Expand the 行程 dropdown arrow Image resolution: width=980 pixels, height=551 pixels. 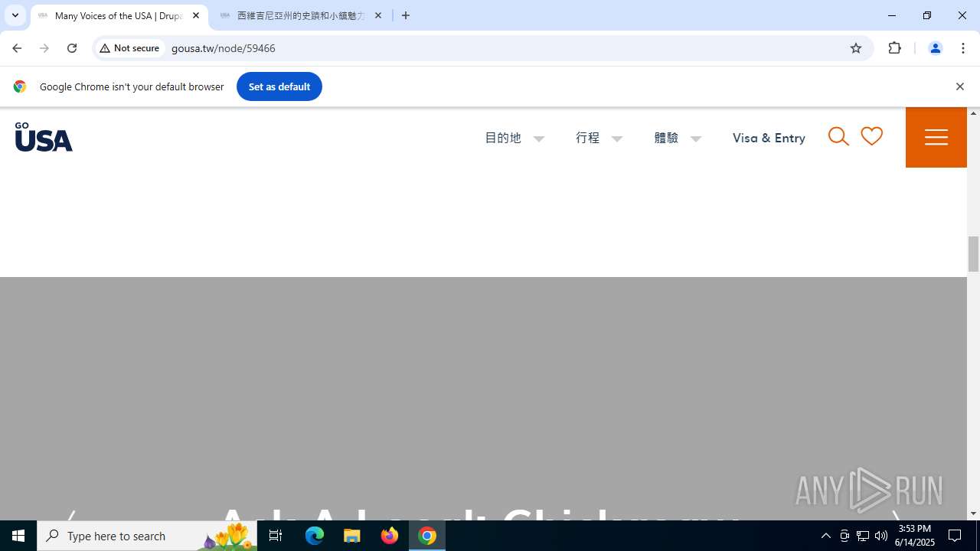point(617,139)
